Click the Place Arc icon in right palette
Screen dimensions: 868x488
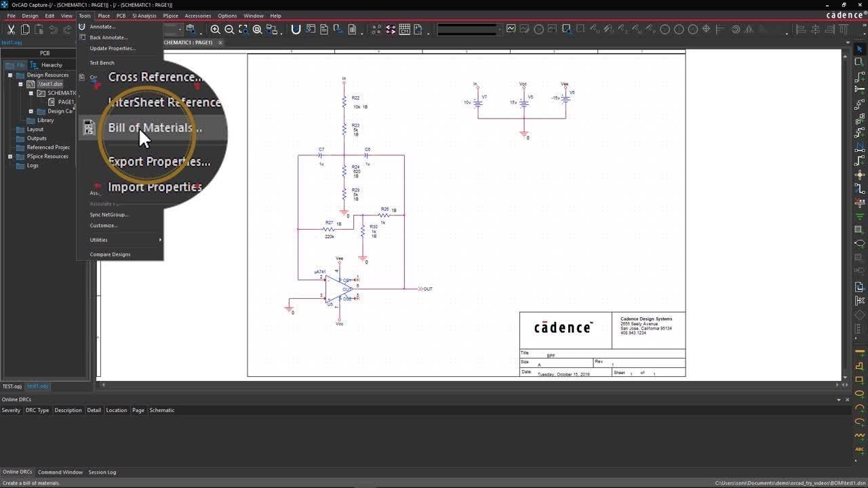859,407
